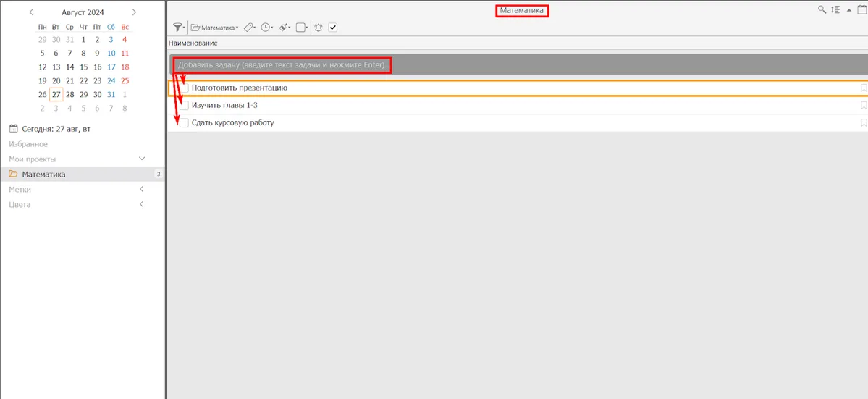The width and height of the screenshot is (868, 399).
Task: Expand the 'Цвета' section
Action: click(142, 204)
